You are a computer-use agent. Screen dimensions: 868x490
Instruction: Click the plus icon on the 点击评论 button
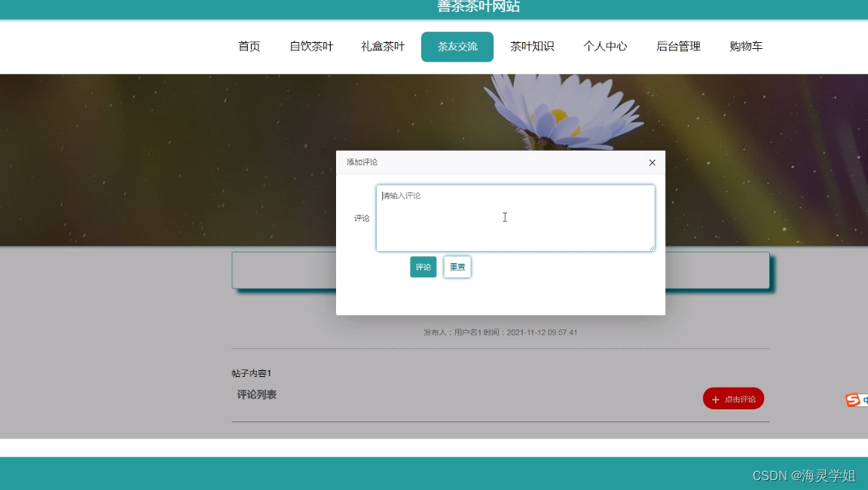pos(714,399)
